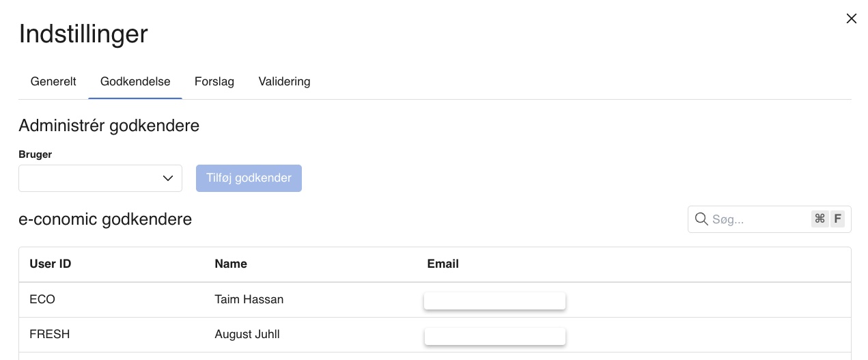Switch to the Generelt tab
Image resolution: width=868 pixels, height=360 pixels.
[53, 81]
